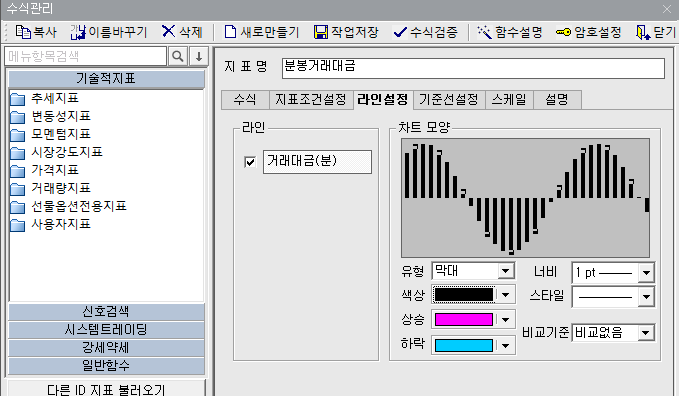Open the 변동성지표 folder icon
Image resolution: width=679 pixels, height=396 pixels.
click(18, 117)
